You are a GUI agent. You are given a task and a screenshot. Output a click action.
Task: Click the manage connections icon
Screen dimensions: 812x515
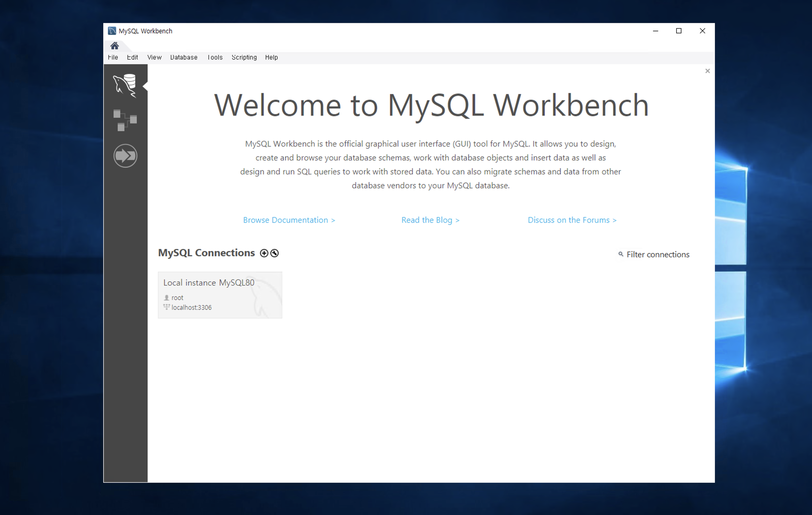tap(273, 253)
